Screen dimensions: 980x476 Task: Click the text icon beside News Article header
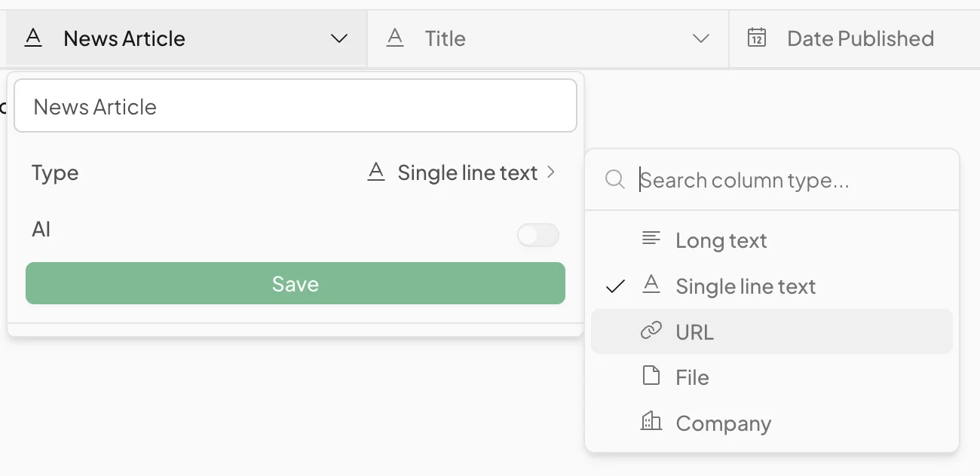pyautogui.click(x=33, y=38)
